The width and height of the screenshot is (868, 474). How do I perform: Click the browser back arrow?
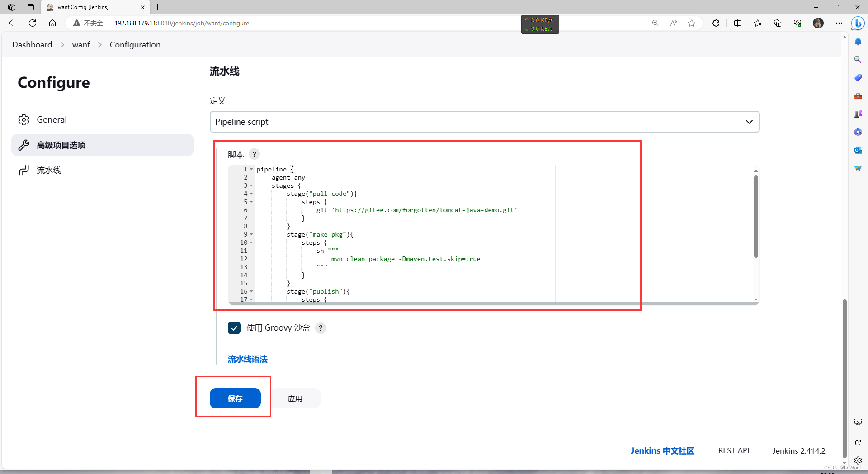13,23
